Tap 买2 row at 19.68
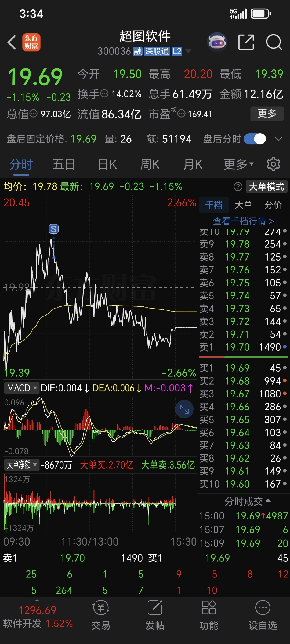Image resolution: width=290 pixels, height=644 pixels. point(243,381)
